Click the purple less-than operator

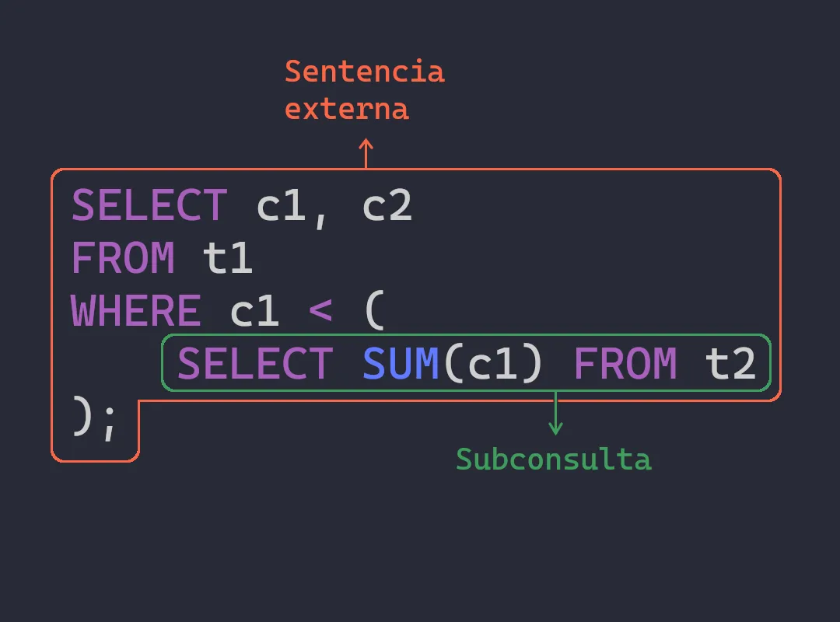click(320, 312)
